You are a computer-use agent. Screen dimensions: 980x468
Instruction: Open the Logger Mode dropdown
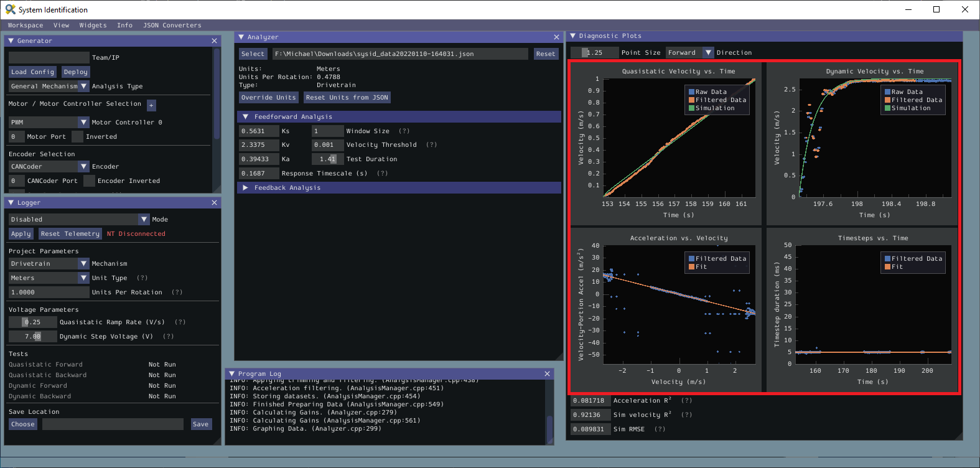144,220
